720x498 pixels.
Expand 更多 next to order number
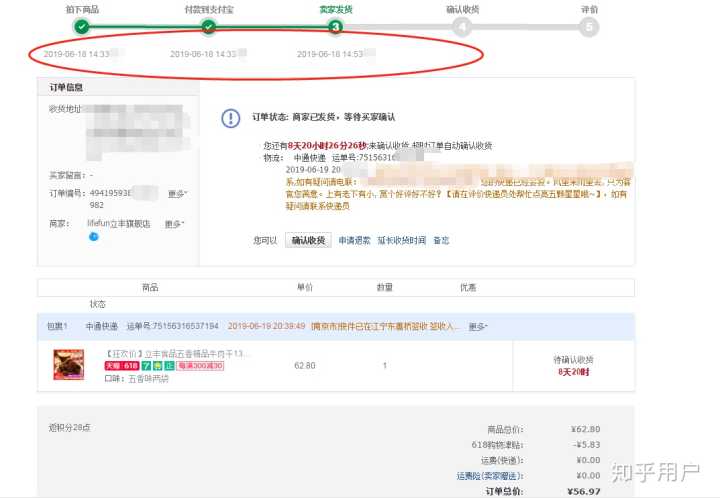(x=177, y=194)
